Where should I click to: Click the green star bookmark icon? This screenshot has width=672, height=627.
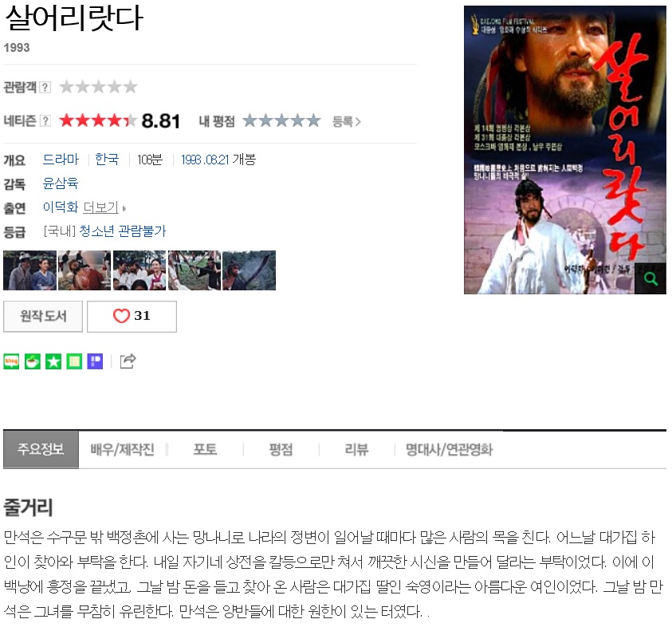coord(53,361)
